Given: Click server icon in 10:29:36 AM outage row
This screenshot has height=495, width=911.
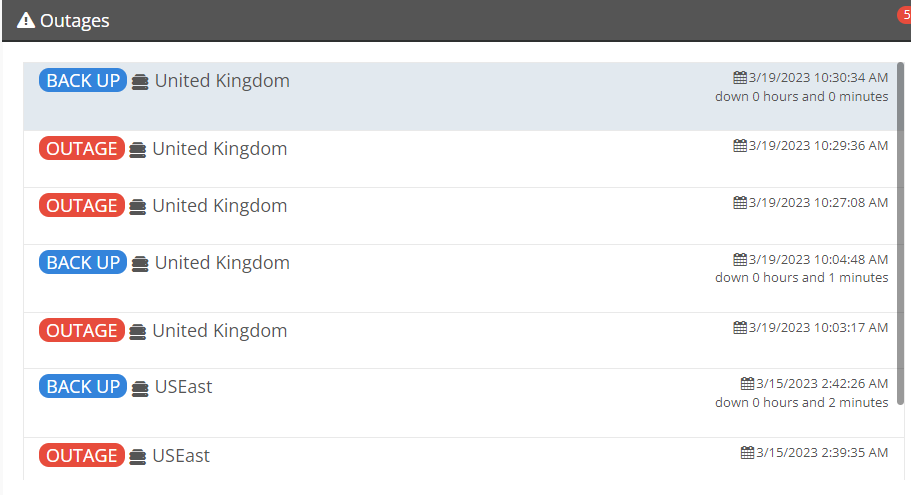Looking at the screenshot, I should (x=138, y=150).
